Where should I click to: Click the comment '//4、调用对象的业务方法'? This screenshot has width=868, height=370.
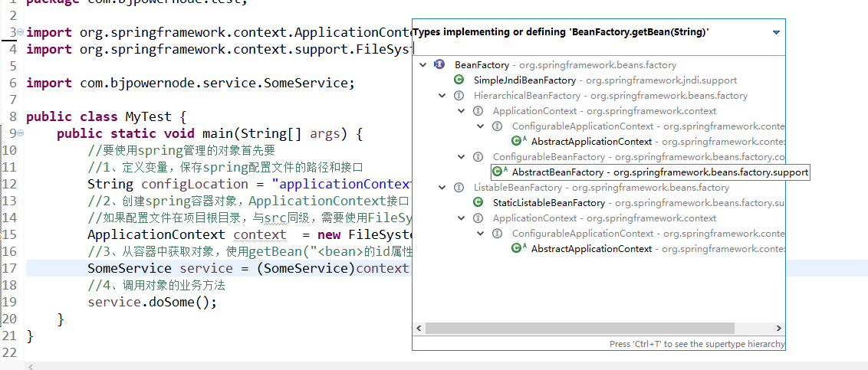click(x=156, y=286)
